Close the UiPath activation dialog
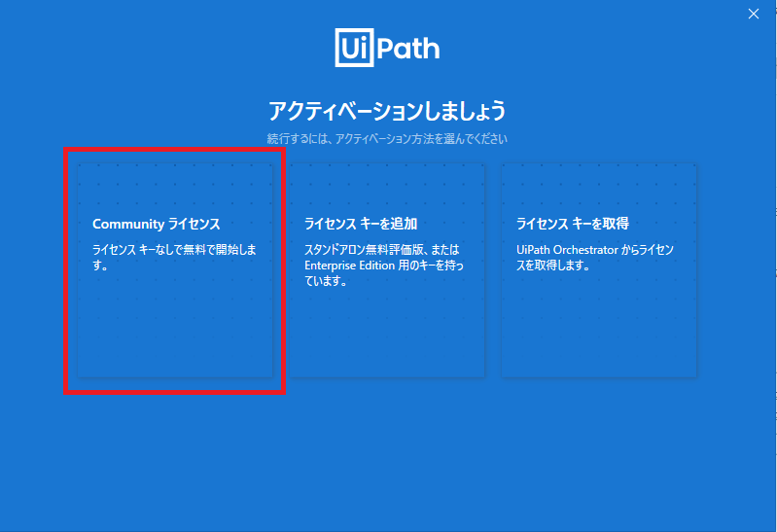Screen dimensions: 777x532 click(x=754, y=14)
